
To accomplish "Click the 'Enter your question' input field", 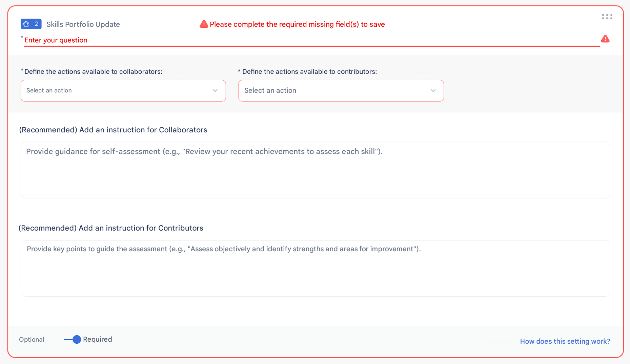I will point(305,40).
